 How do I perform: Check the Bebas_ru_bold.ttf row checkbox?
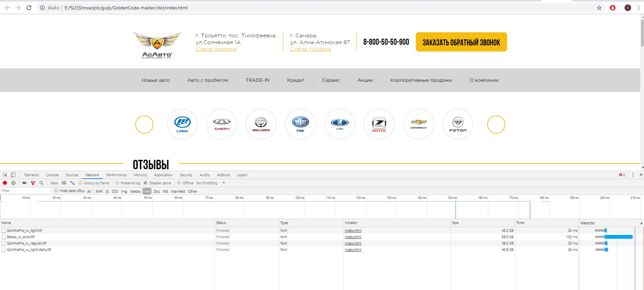point(4,237)
